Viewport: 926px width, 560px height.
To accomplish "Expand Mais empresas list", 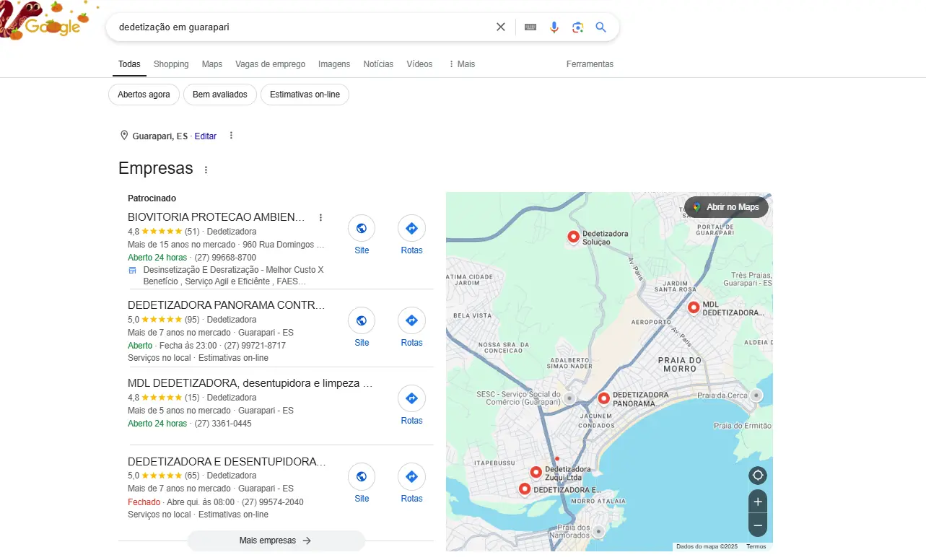I will pyautogui.click(x=276, y=541).
